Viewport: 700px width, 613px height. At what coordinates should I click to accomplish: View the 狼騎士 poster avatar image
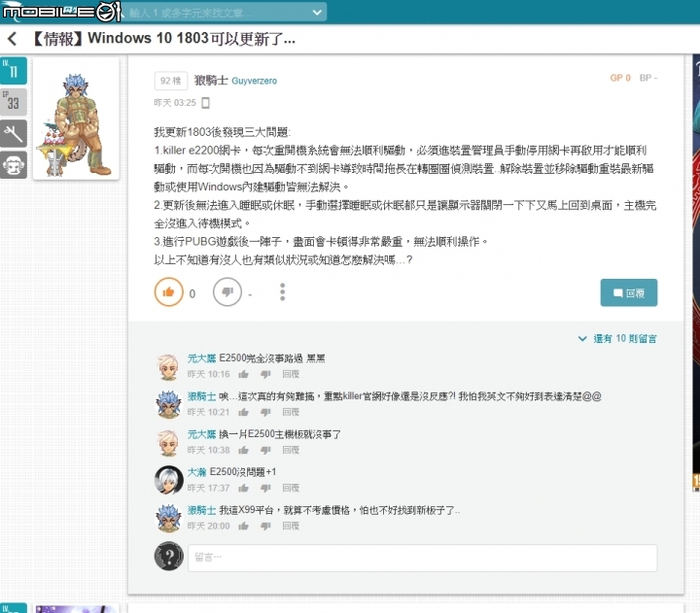click(x=76, y=119)
